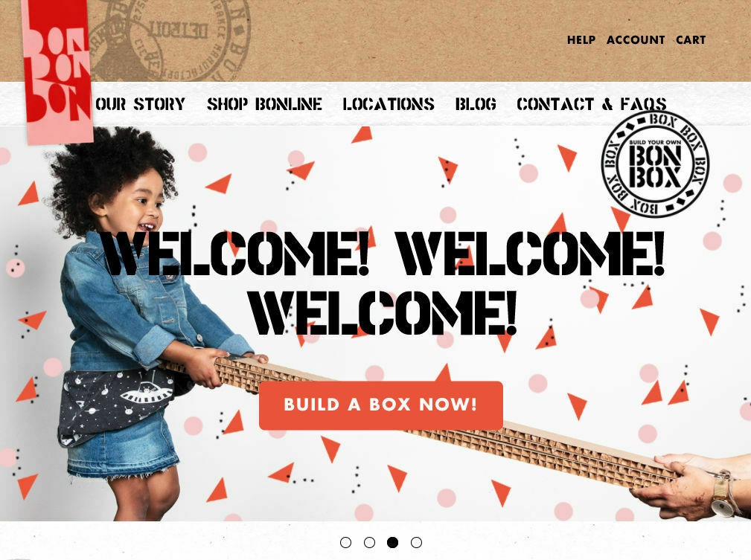Screen dimensions: 751x560
Task: Open the Our Story menu item
Action: pos(141,104)
